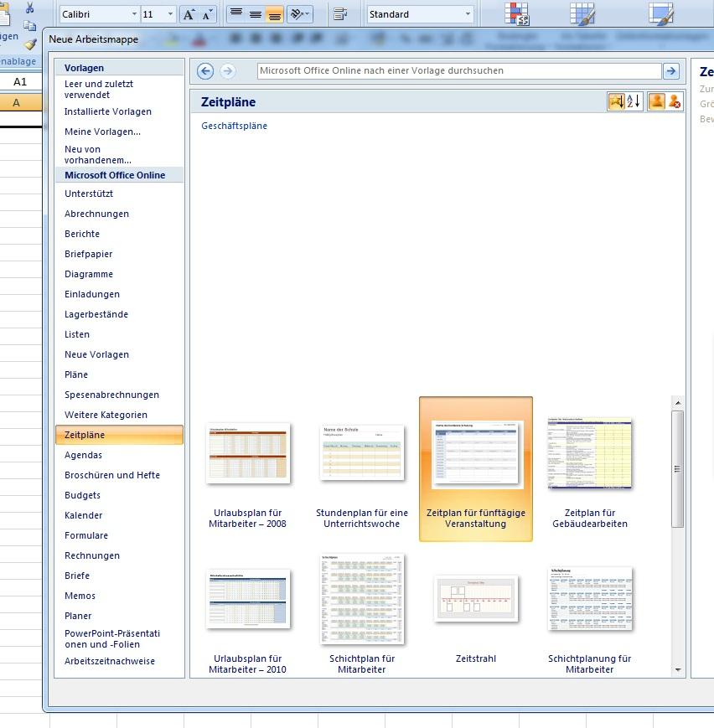714x728 pixels.
Task: Decrease the font size
Action: (207, 14)
